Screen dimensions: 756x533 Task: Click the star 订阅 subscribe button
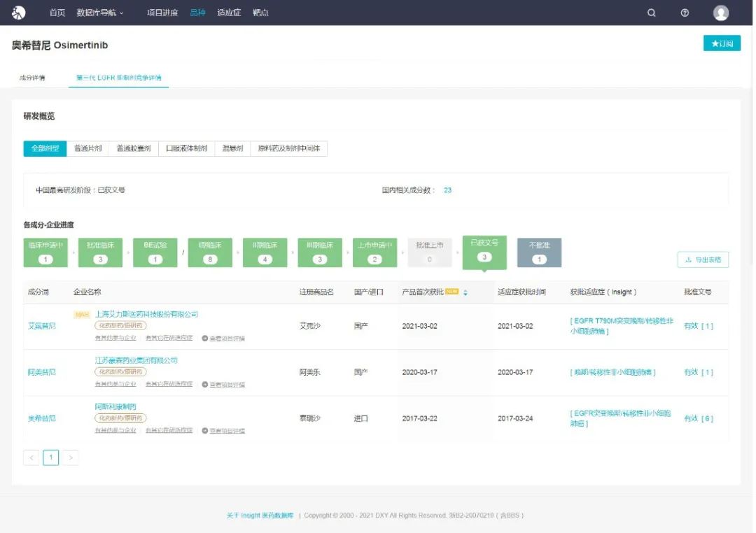722,43
